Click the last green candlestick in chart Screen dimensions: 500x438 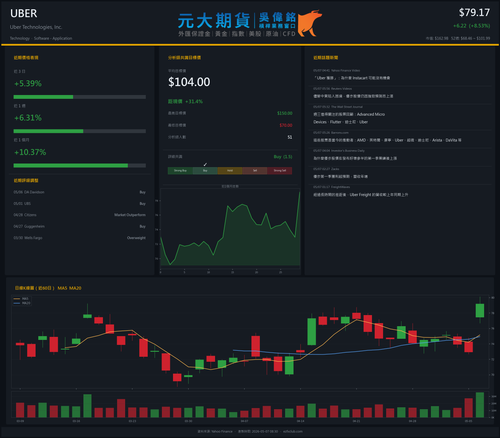480,310
